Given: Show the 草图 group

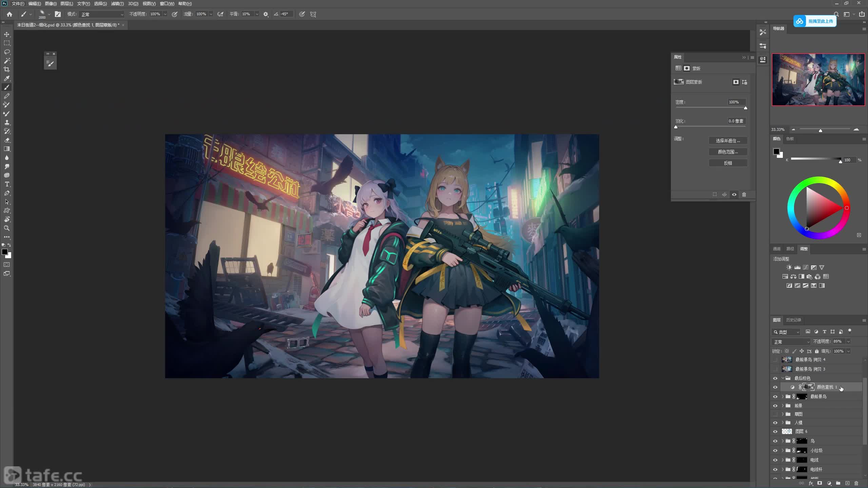Looking at the screenshot, I should [775, 414].
